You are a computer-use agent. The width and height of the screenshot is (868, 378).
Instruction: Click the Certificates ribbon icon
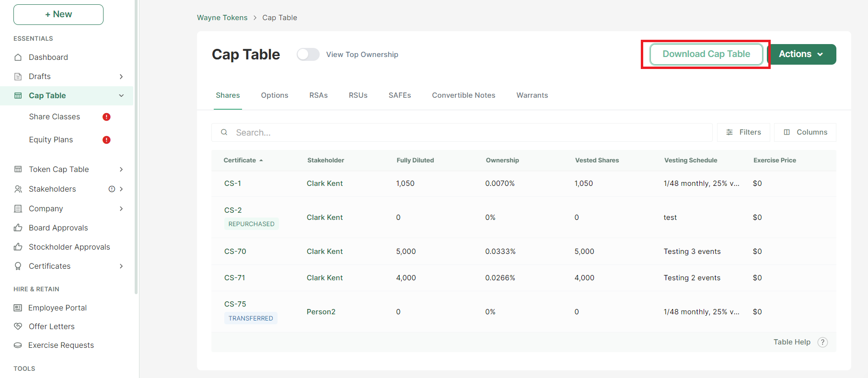(x=18, y=266)
